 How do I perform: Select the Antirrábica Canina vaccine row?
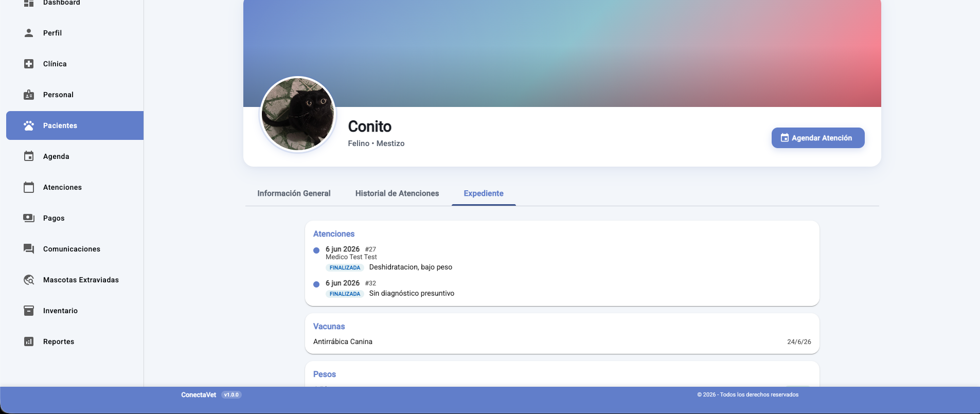[x=562, y=341]
